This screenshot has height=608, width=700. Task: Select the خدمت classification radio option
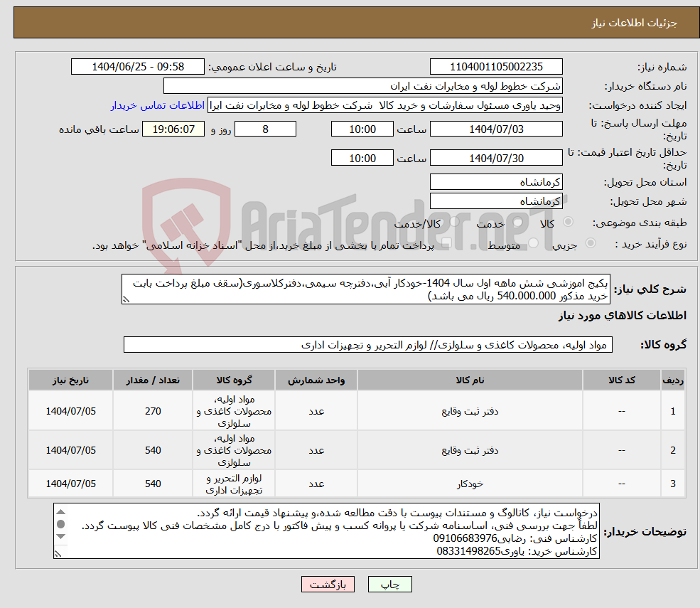tap(517, 223)
